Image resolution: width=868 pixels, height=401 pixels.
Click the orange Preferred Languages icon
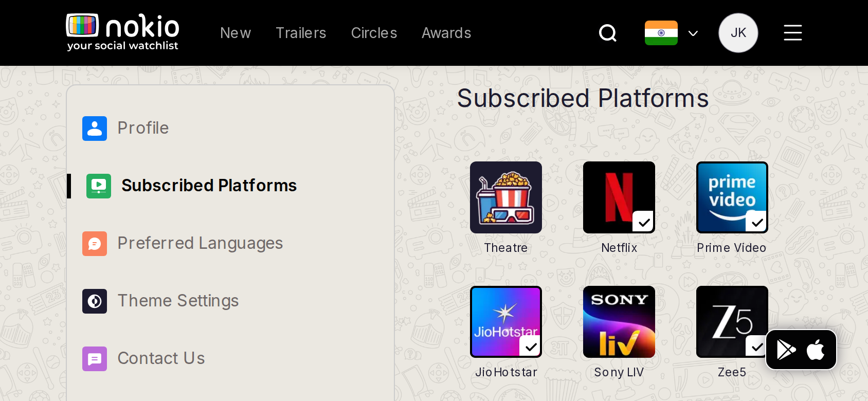pos(95,243)
